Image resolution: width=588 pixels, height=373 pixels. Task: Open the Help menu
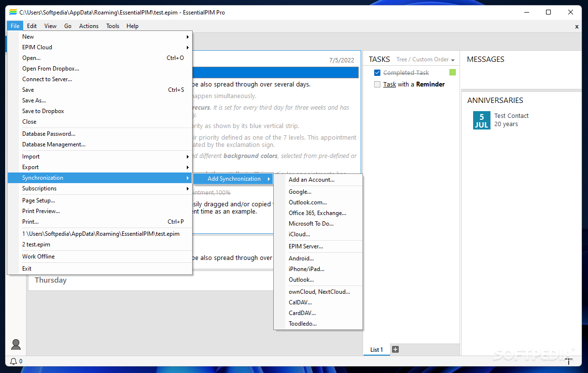(132, 26)
